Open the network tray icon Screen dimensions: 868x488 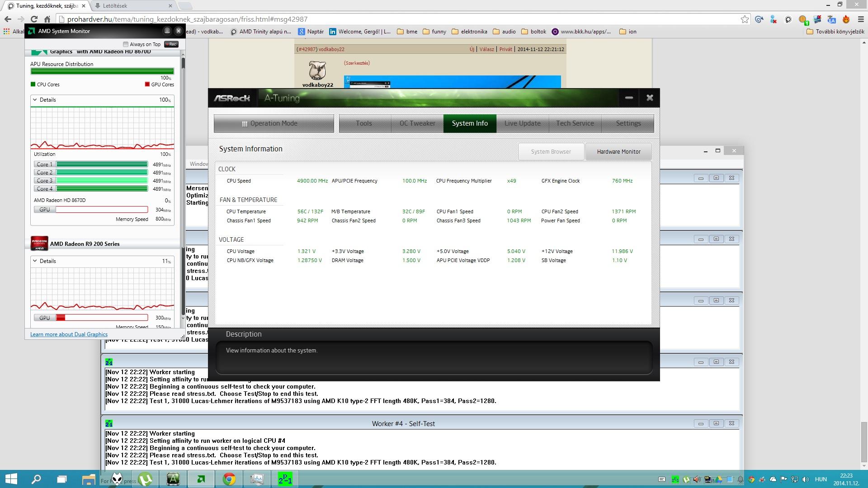(x=795, y=479)
